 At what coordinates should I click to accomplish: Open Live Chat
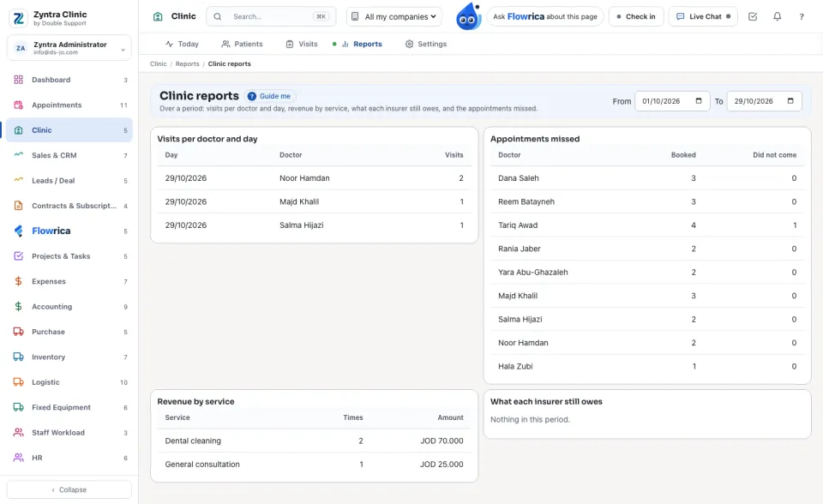703,17
